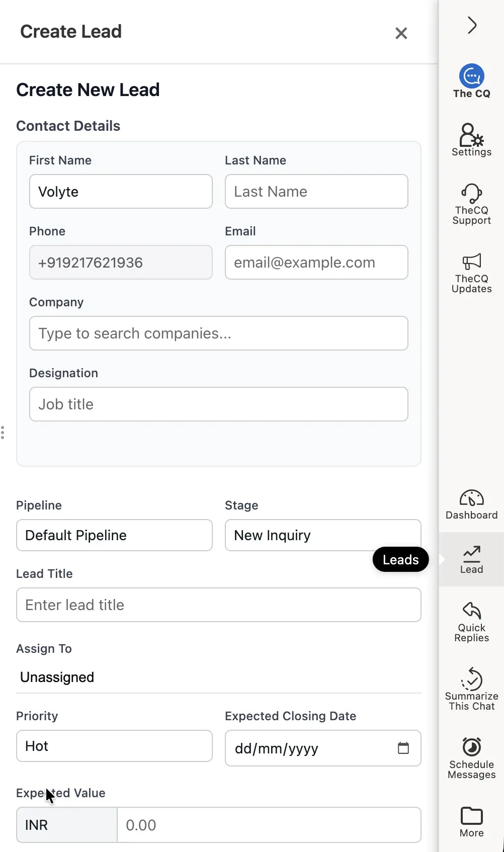Viewport: 504px width, 852px height.
Task: Collapse sidebar with the chevron arrow
Action: (472, 25)
